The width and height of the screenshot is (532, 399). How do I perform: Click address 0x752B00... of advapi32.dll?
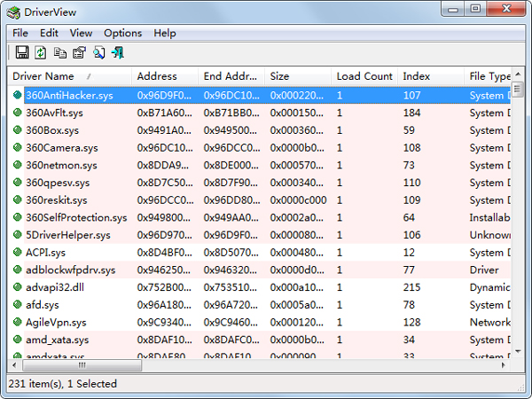164,287
